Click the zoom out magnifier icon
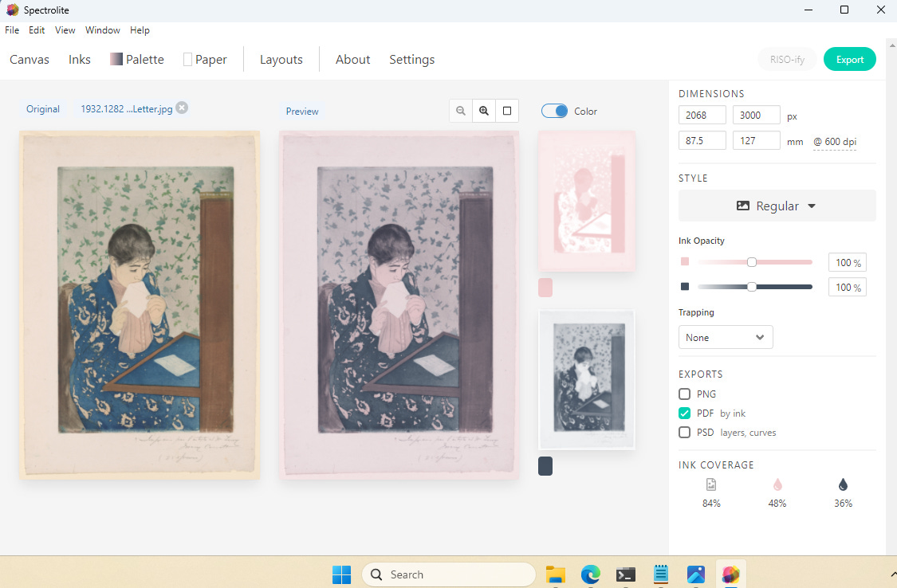897x588 pixels. (x=461, y=111)
